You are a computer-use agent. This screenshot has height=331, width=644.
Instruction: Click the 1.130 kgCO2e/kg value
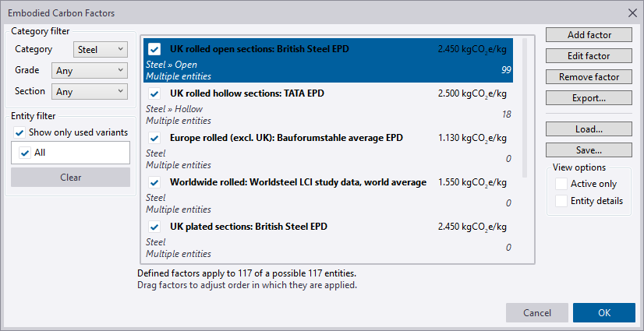pyautogui.click(x=472, y=139)
